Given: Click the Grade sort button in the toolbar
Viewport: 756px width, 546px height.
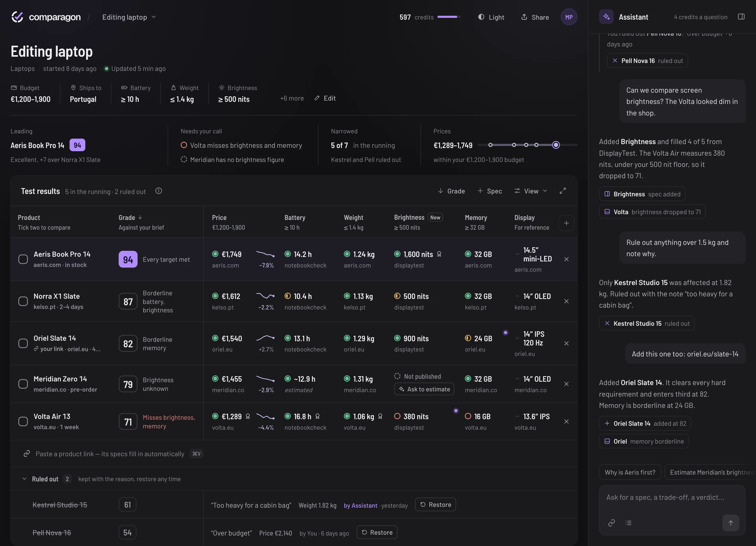Looking at the screenshot, I should point(451,191).
